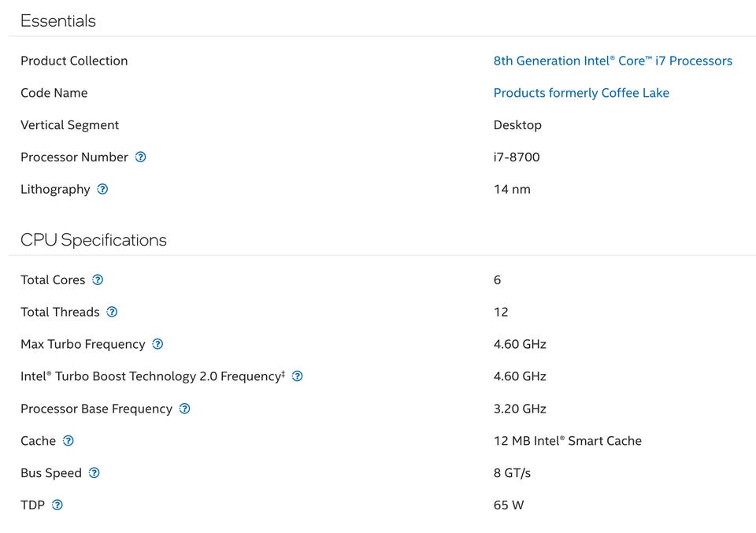This screenshot has width=756, height=533.
Task: Click the 14 nm lithography value
Action: 512,189
